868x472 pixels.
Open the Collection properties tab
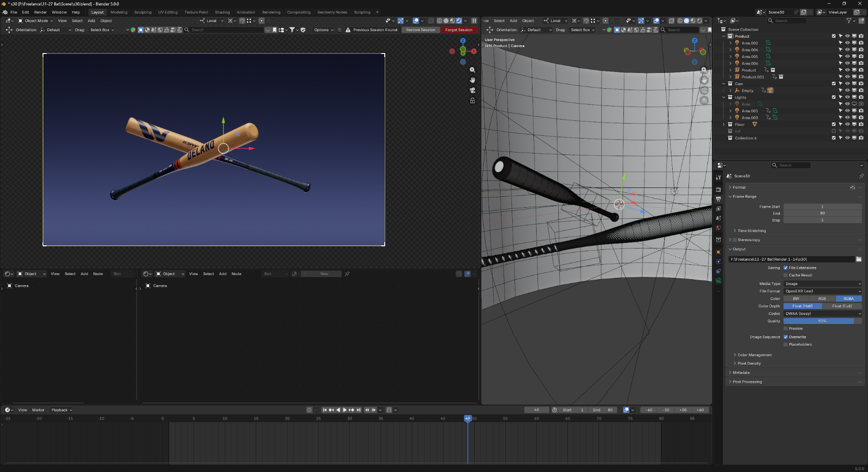[718, 240]
